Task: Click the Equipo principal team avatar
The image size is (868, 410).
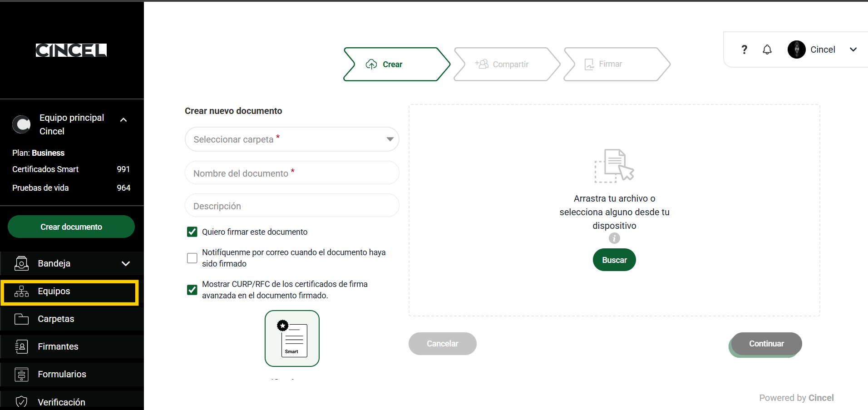Action: coord(21,124)
